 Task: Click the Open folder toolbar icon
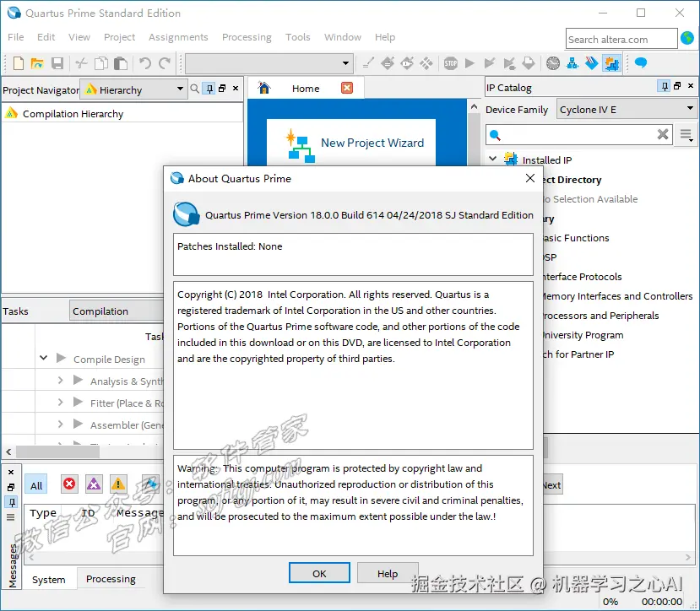click(x=37, y=63)
